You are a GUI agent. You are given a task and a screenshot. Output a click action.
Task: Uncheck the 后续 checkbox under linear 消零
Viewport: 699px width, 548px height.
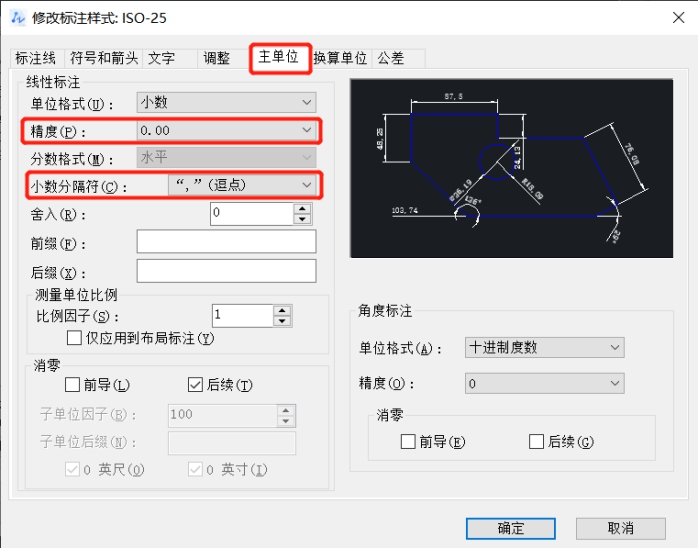click(x=196, y=384)
